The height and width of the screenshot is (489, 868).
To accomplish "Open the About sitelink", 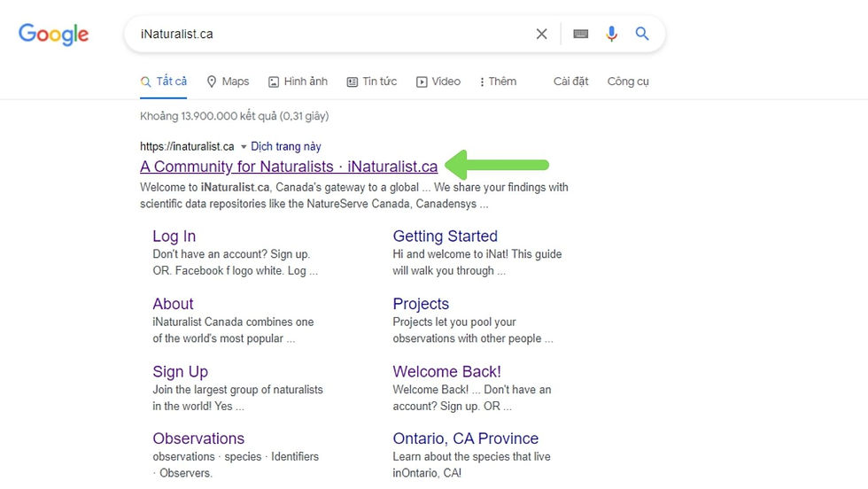I will pos(174,304).
